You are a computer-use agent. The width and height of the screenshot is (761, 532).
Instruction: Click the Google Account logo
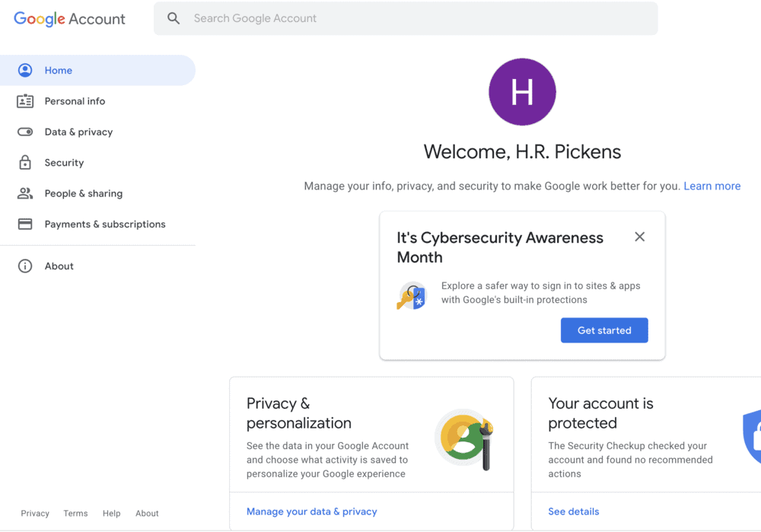(69, 18)
